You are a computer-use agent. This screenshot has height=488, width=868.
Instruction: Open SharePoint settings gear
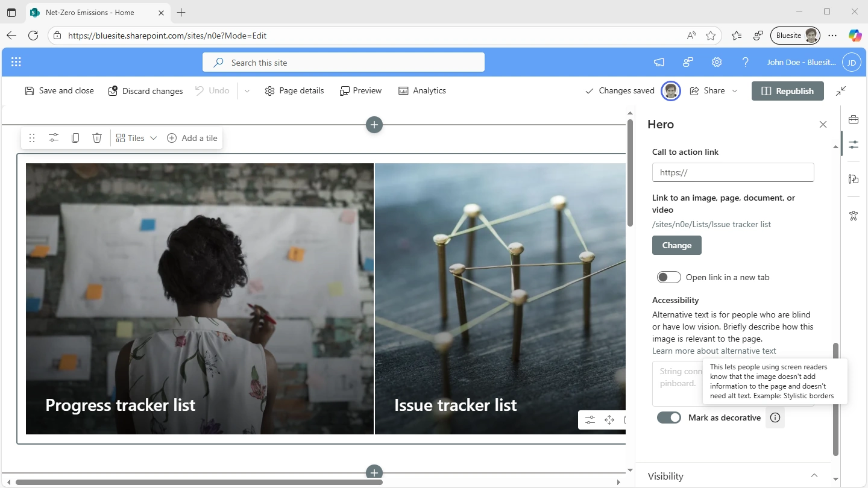[717, 62]
